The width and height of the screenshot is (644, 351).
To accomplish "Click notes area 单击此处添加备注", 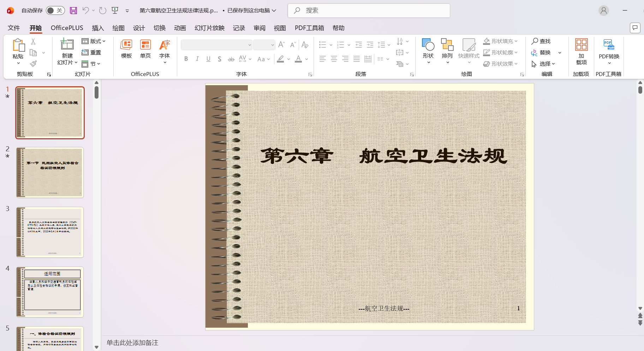I will (x=132, y=343).
